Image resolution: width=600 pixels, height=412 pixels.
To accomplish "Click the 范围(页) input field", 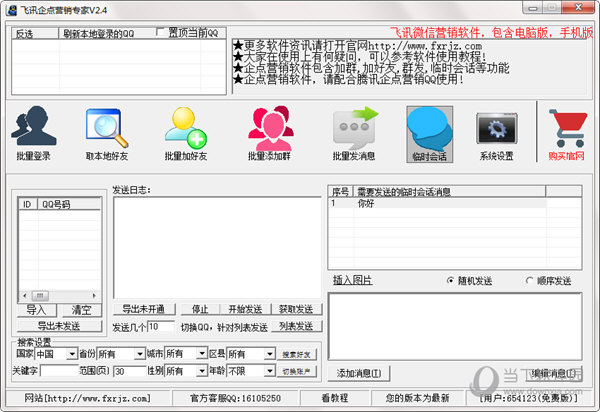I will pyautogui.click(x=130, y=371).
